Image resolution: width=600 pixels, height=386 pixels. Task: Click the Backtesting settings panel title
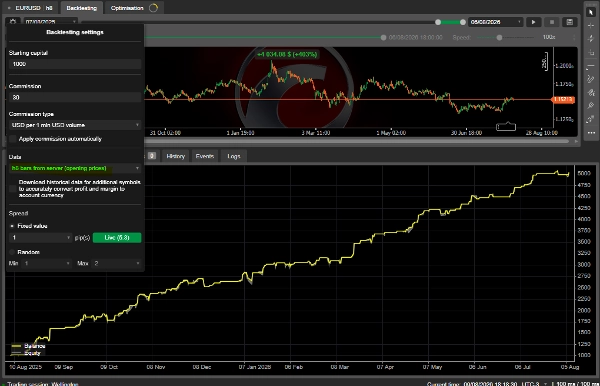tap(75, 32)
